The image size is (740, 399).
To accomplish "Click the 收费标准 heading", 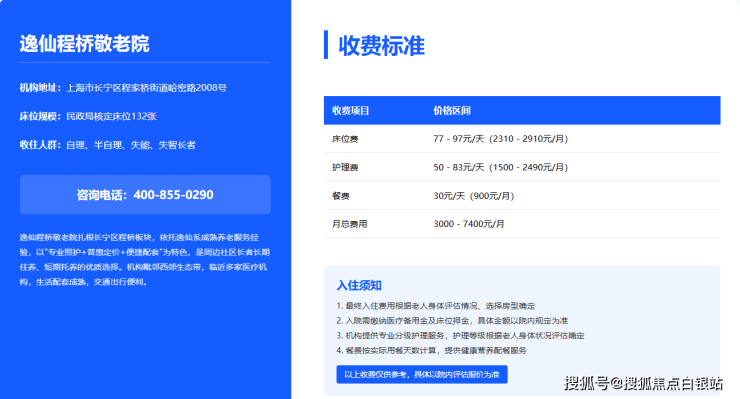I will [x=381, y=45].
